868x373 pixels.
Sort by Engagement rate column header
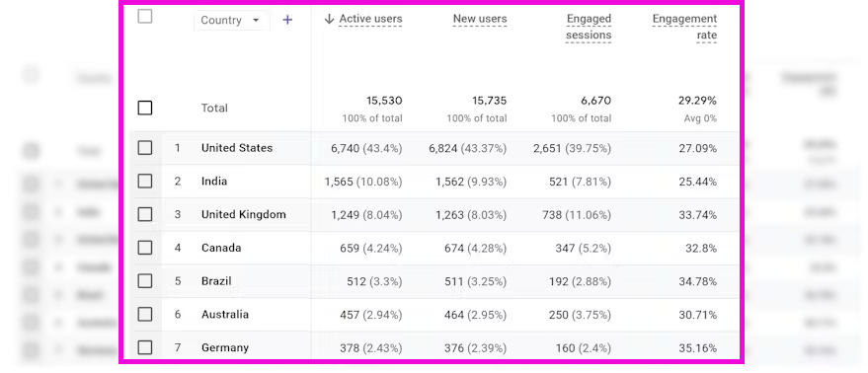[684, 27]
